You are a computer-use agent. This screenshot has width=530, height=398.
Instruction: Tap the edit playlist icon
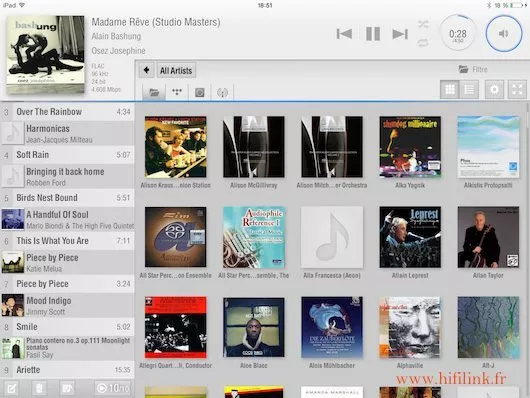[11, 388]
